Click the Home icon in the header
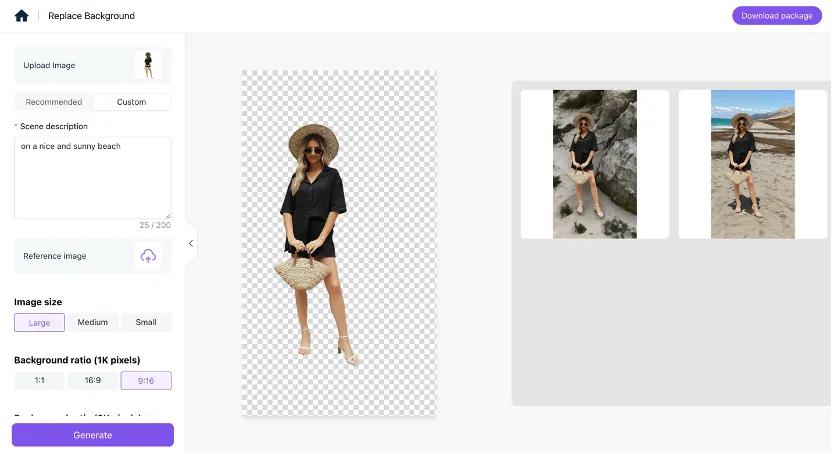The height and width of the screenshot is (454, 832). (x=21, y=16)
